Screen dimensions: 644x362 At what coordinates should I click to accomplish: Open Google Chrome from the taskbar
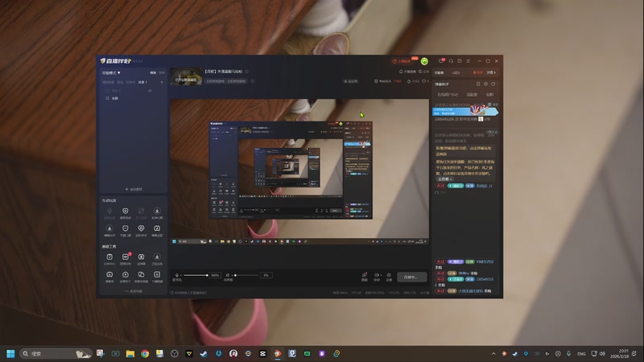[145, 353]
